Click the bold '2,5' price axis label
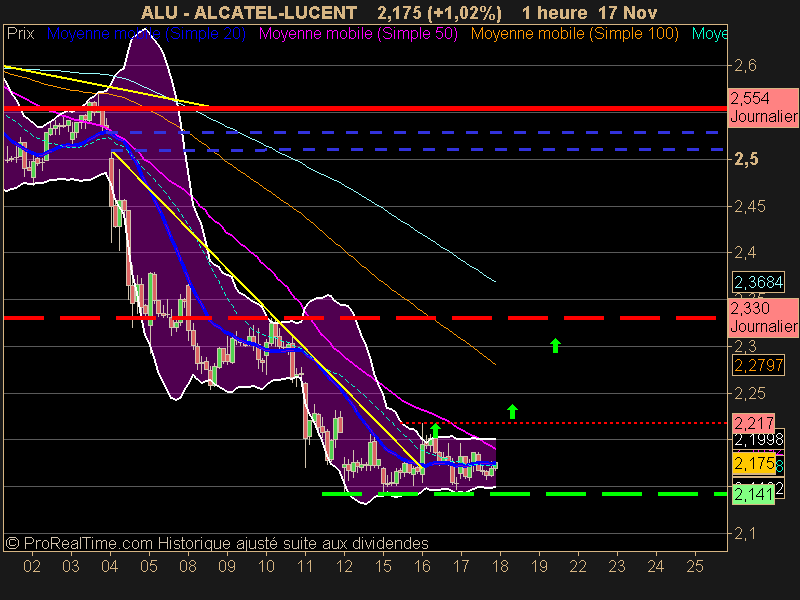 (746, 159)
